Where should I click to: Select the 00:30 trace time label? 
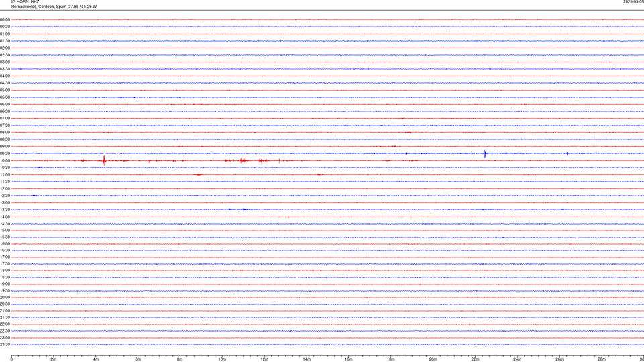(x=5, y=27)
